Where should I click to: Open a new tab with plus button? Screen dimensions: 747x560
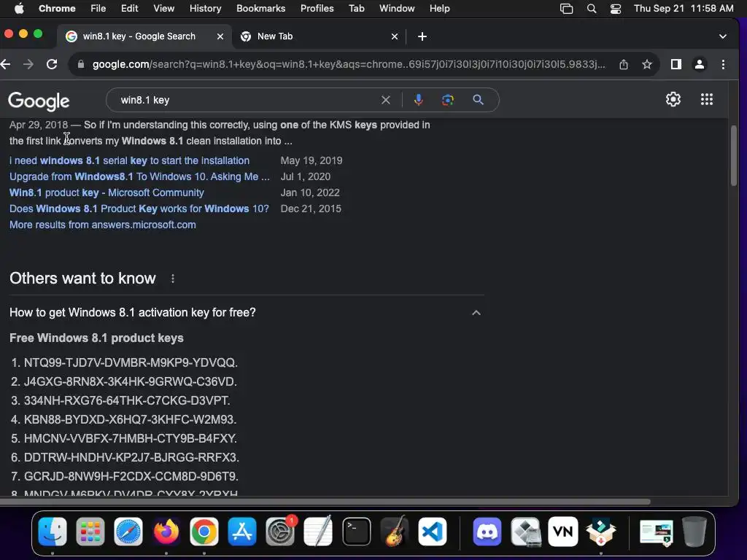tap(422, 36)
